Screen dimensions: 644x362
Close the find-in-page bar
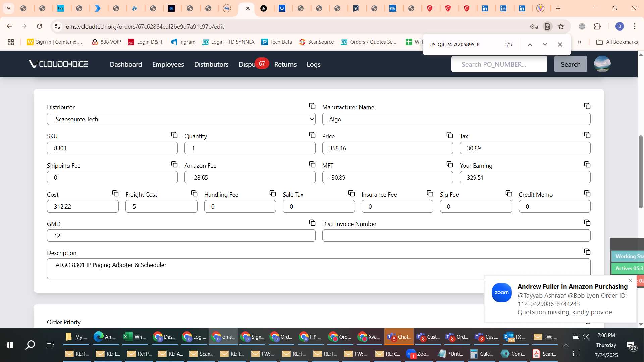560,44
